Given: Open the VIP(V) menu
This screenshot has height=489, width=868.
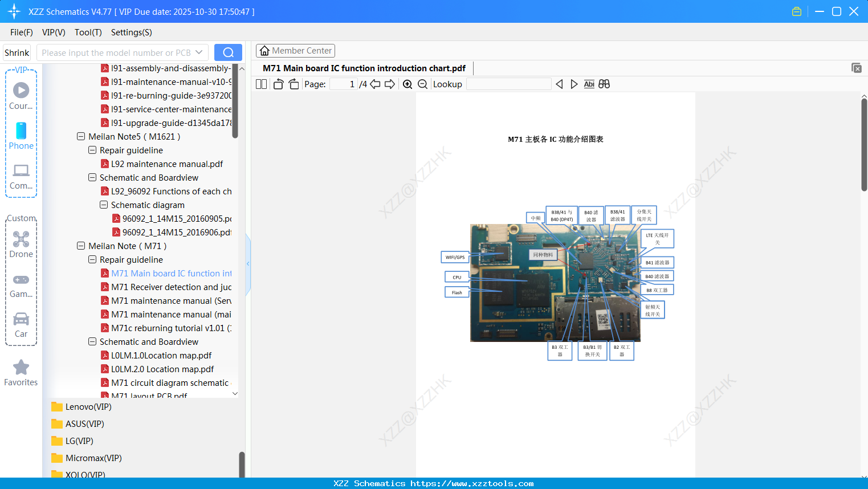Looking at the screenshot, I should click(x=53, y=32).
